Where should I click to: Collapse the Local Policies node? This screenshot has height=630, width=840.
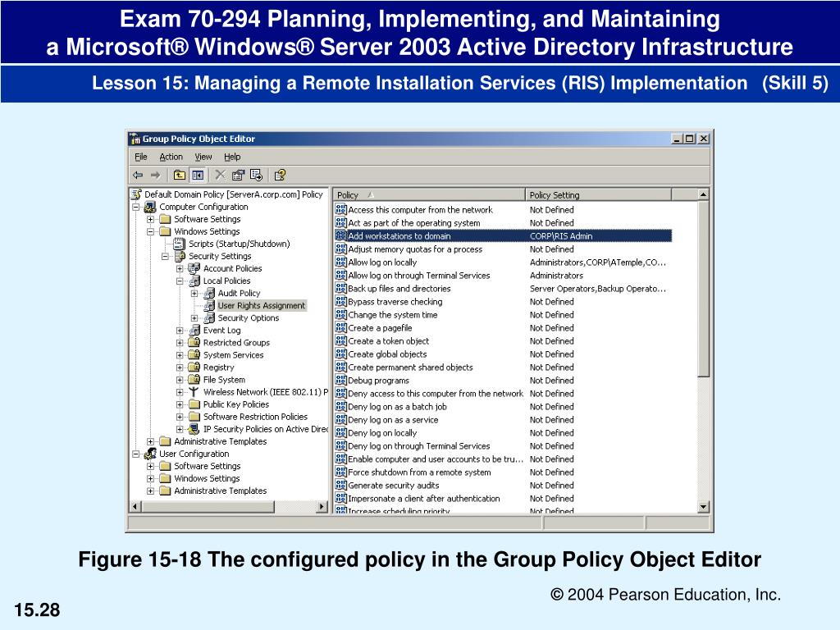pyautogui.click(x=180, y=281)
